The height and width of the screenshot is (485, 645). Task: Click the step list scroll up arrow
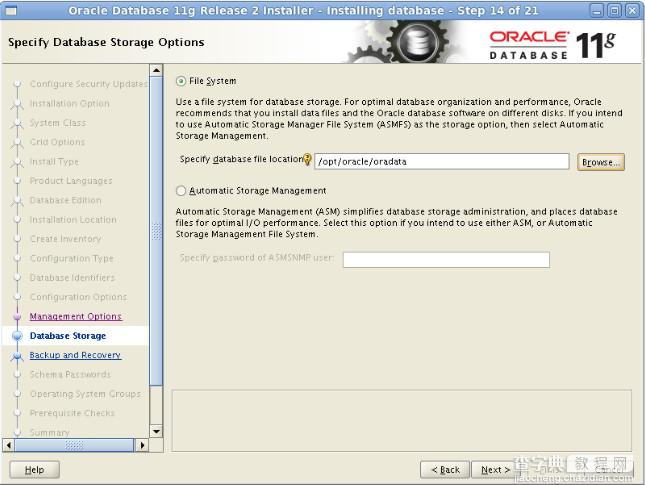click(156, 71)
